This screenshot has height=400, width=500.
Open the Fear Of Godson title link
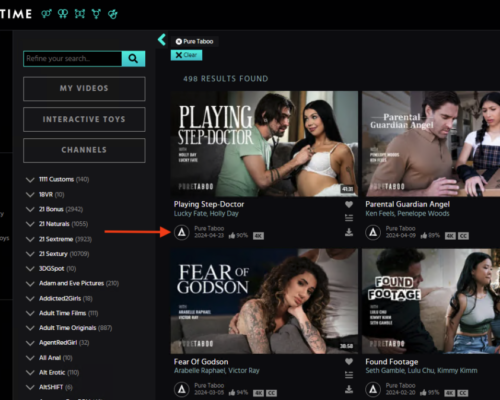tap(201, 362)
